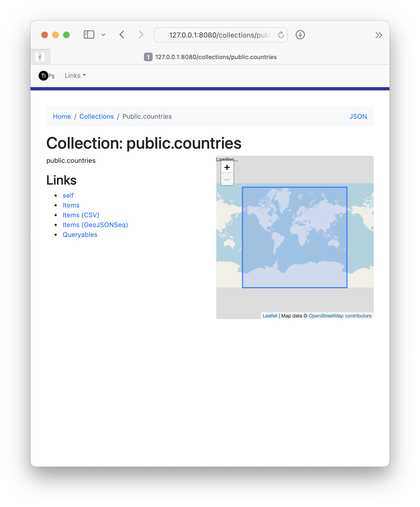The height and width of the screenshot is (507, 420).
Task: Click the Public.countries breadcrumb text
Action: tap(147, 117)
